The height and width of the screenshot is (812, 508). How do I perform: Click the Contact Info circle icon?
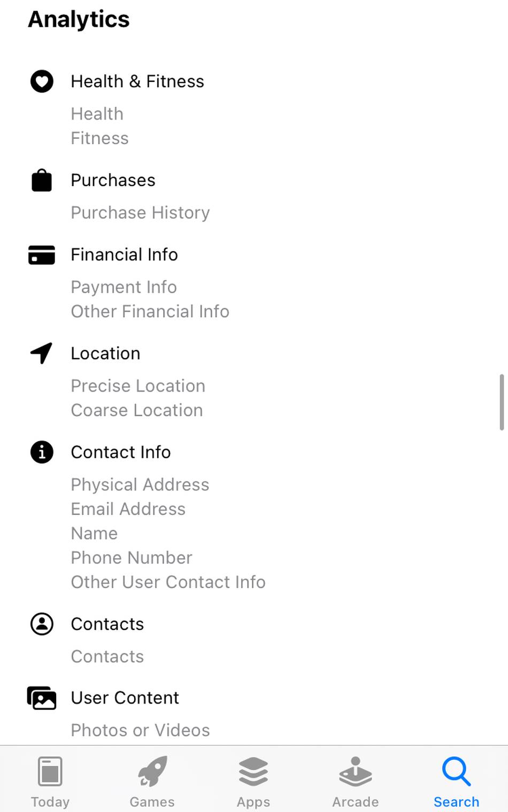42,452
